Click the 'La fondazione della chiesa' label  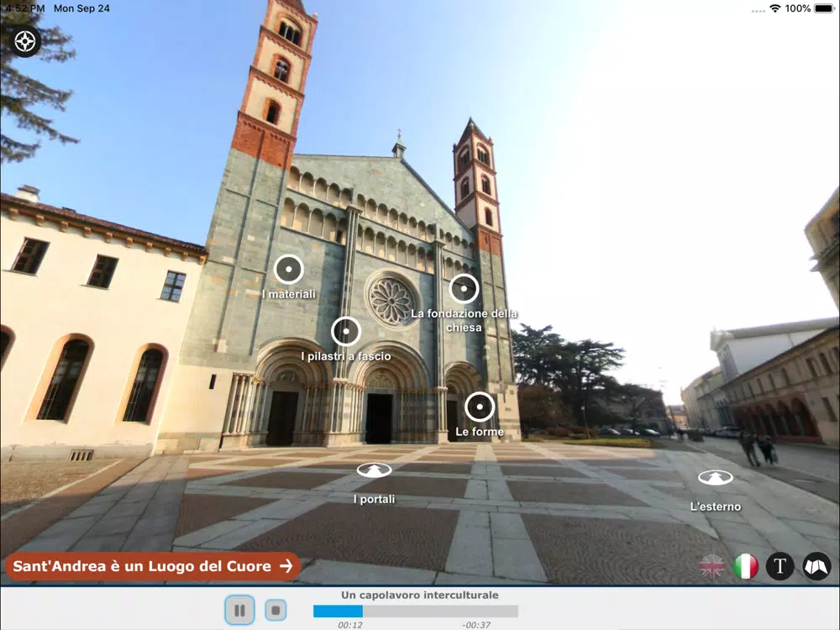pyautogui.click(x=464, y=320)
